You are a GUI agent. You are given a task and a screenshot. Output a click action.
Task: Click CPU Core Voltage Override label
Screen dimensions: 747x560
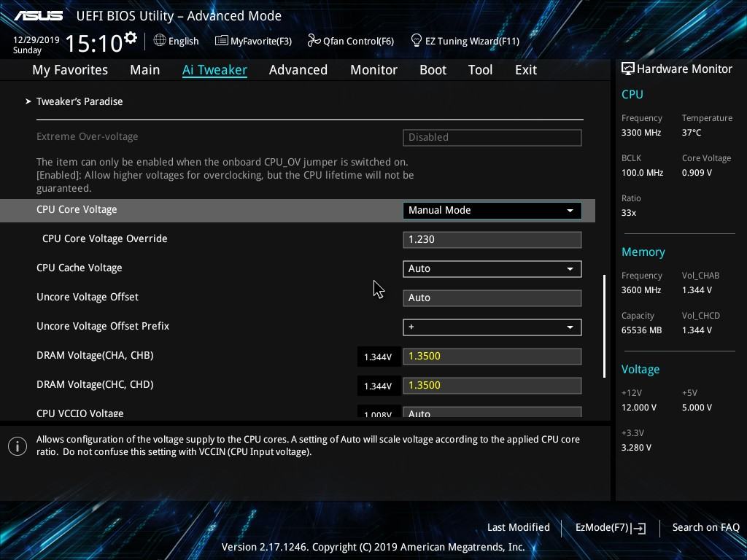(x=105, y=238)
